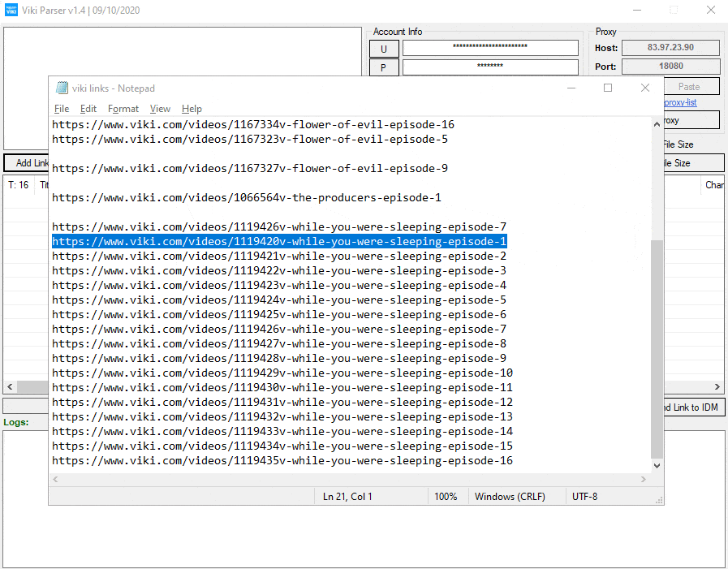Click the username masked input field
This screenshot has width=728, height=569.
pos(490,47)
